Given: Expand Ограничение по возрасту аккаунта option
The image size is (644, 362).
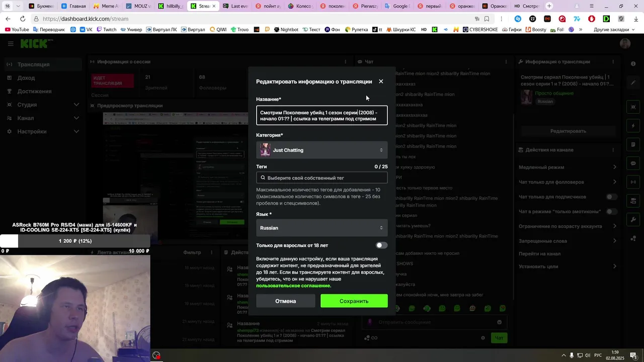Looking at the screenshot, I should point(568,226).
